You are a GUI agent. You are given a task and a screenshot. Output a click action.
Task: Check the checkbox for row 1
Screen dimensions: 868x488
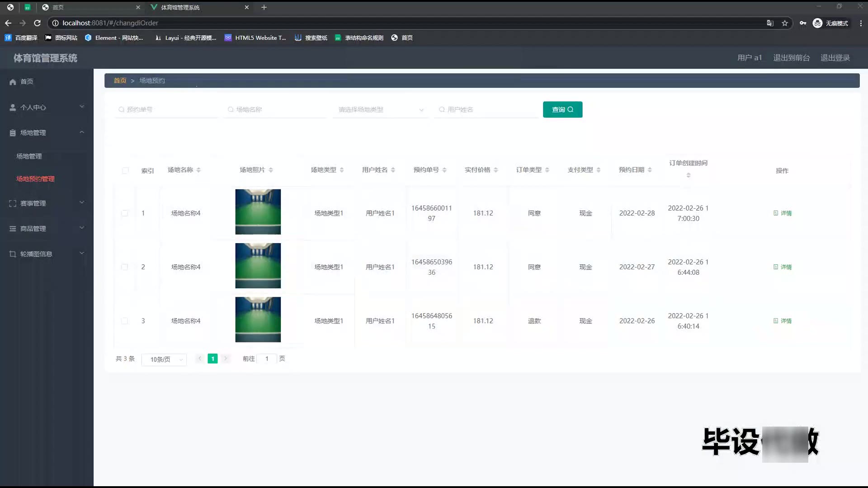(125, 213)
